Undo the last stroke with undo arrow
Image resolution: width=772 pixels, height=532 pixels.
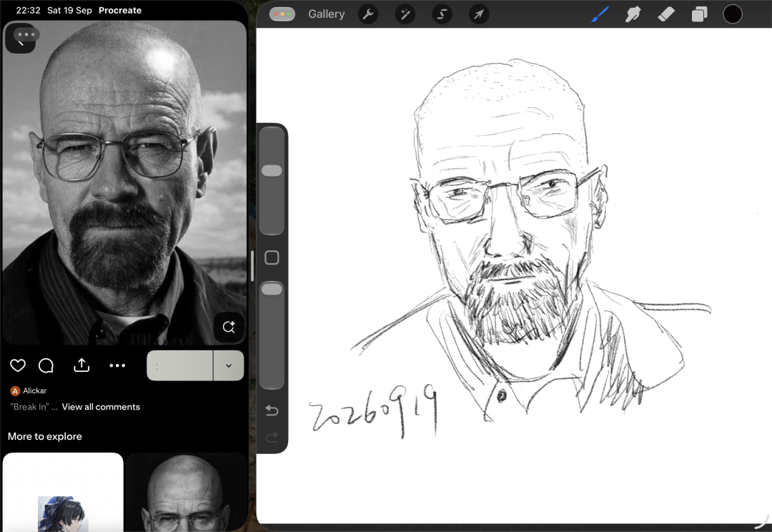(x=272, y=410)
